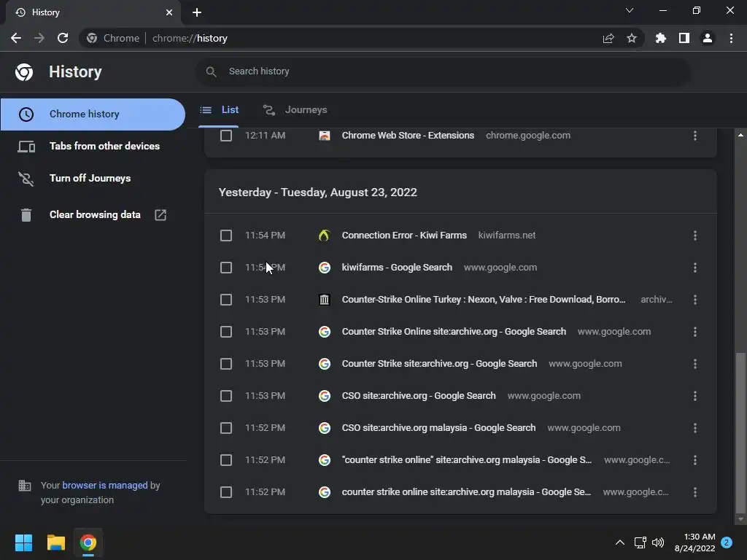Switch to the Journeys tab
Viewport: 747px width, 560px height.
(x=295, y=110)
